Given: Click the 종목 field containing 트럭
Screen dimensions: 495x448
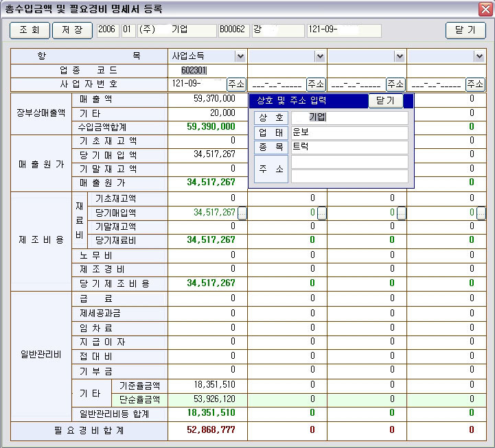Looking at the screenshot, I should pos(349,148).
